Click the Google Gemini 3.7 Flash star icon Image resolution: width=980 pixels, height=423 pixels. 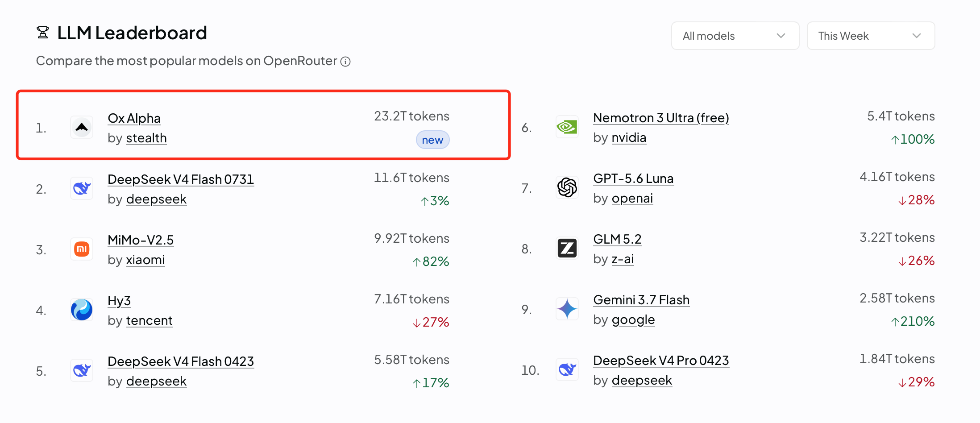pyautogui.click(x=567, y=309)
